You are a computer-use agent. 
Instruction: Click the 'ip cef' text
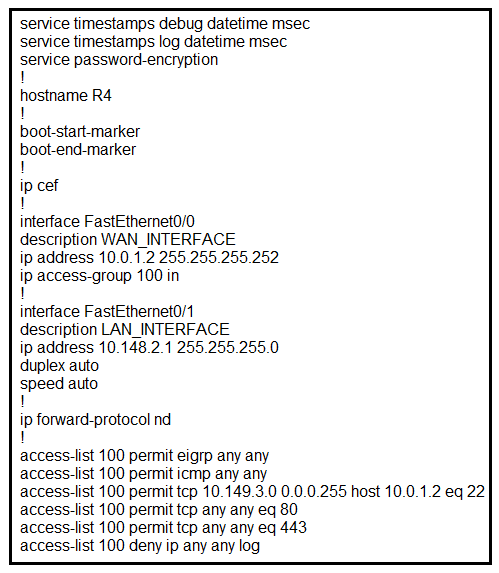point(39,186)
